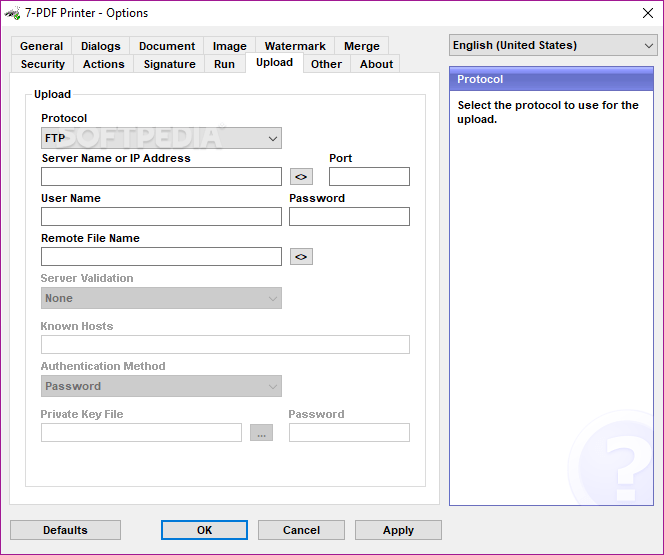This screenshot has width=664, height=555.
Task: Open the Authentication Method dropdown
Action: tap(161, 386)
